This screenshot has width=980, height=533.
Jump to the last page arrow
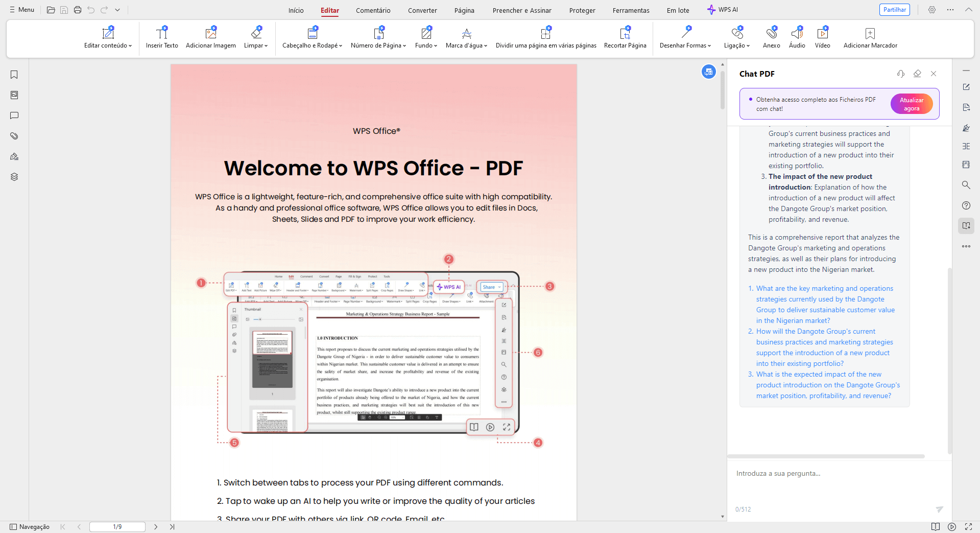172,527
